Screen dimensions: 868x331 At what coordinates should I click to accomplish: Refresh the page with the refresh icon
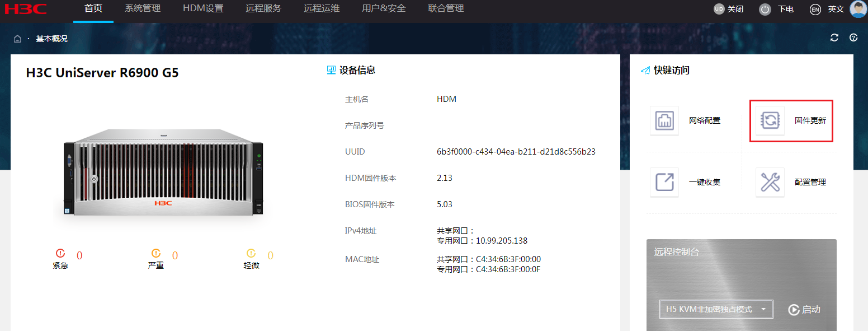click(x=834, y=38)
